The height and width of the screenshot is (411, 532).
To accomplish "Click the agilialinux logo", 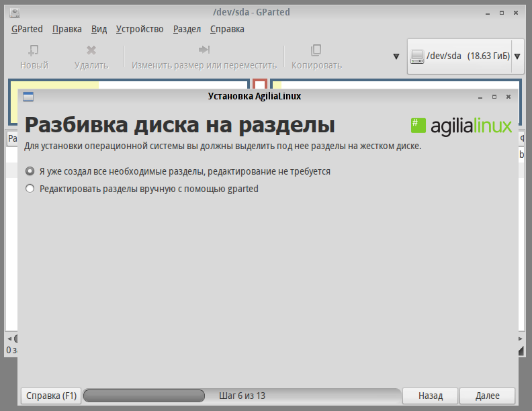I will 461,126.
